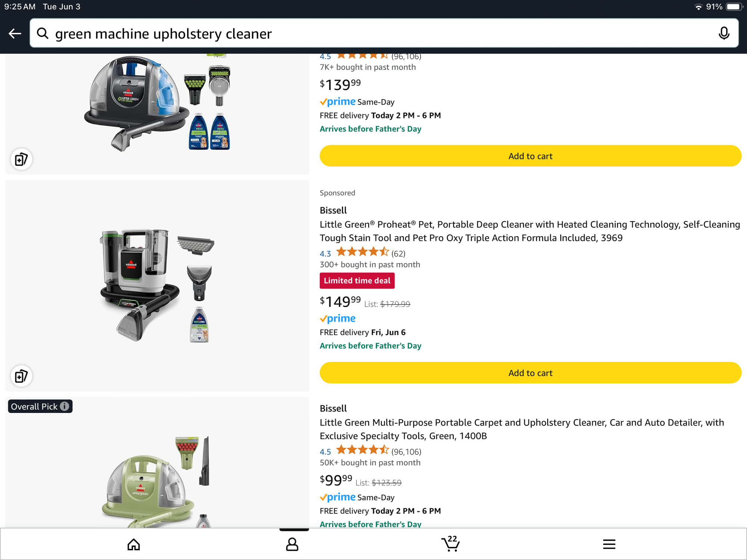View the 62 ratings for Proheat Pet

[398, 254]
